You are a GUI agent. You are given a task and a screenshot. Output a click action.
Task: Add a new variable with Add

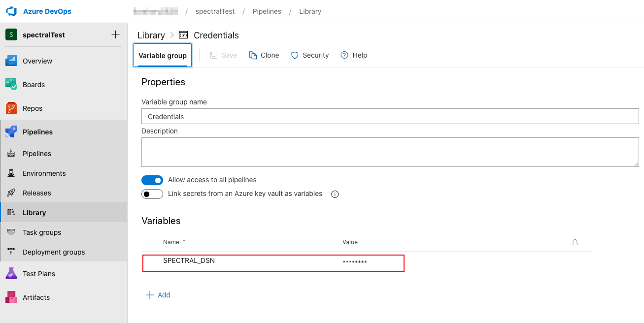tap(158, 295)
